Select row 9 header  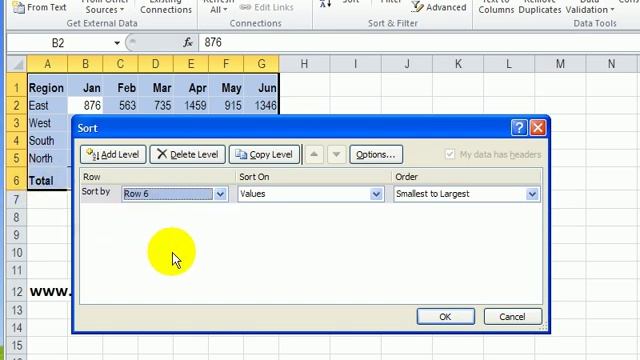[16, 235]
